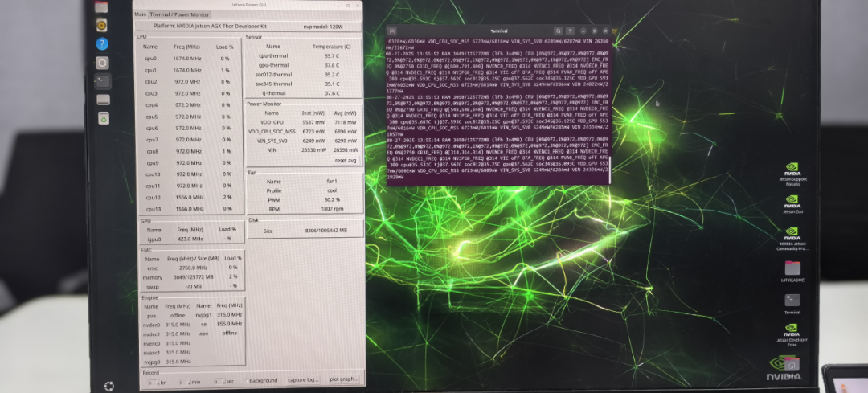
Task: Open the min record duration spinner
Action: pos(184,382)
